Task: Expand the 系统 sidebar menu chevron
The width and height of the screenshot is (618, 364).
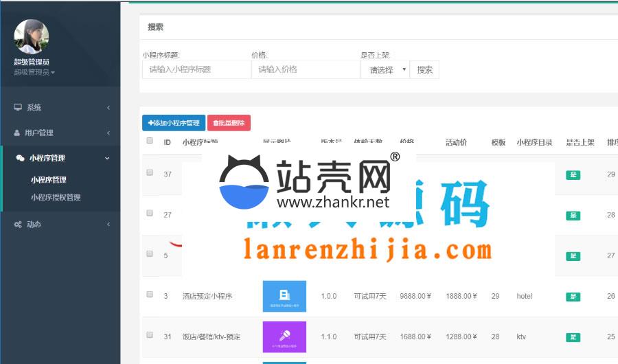Action: (x=108, y=108)
